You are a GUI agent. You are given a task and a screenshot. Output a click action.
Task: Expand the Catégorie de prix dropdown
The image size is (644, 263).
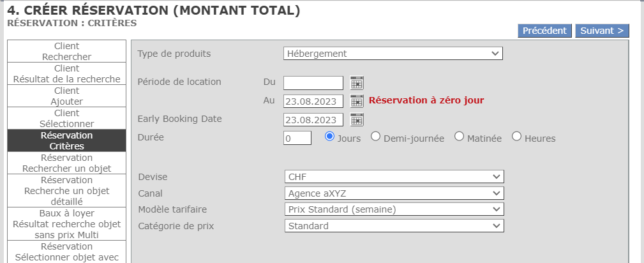tap(393, 226)
